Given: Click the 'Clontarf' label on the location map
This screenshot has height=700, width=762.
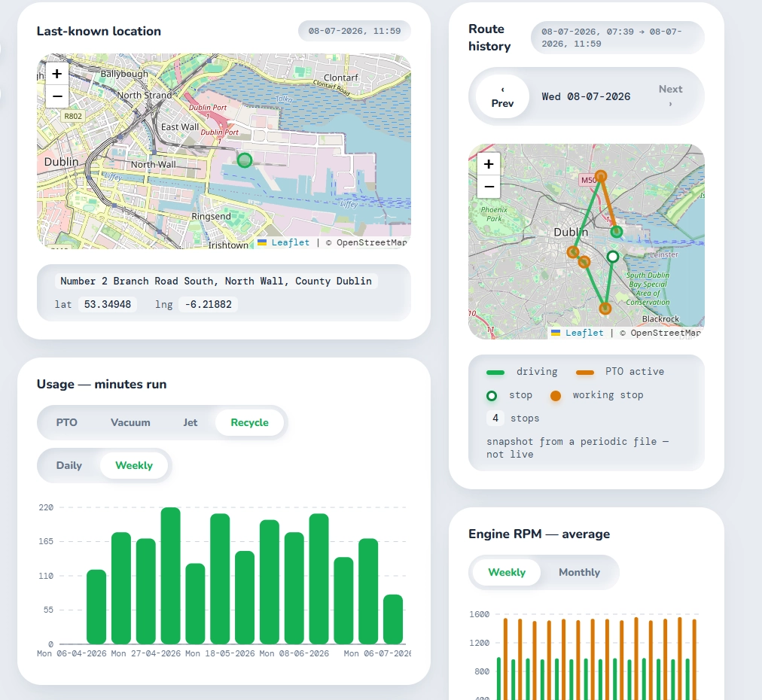Looking at the screenshot, I should point(340,78).
